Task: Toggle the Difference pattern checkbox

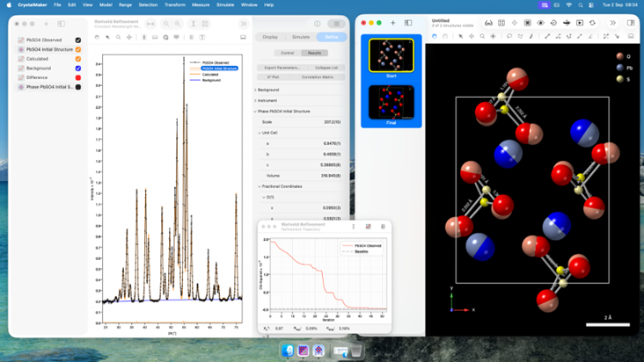Action: click(x=78, y=77)
